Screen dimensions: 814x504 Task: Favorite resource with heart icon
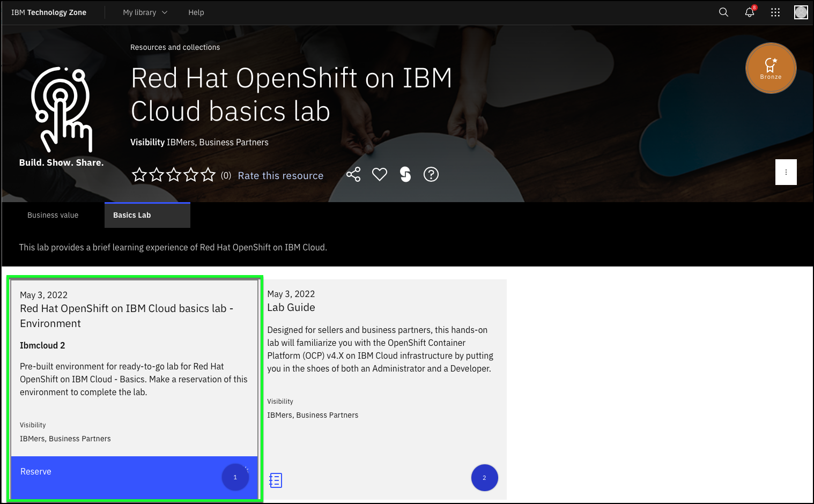[380, 175]
